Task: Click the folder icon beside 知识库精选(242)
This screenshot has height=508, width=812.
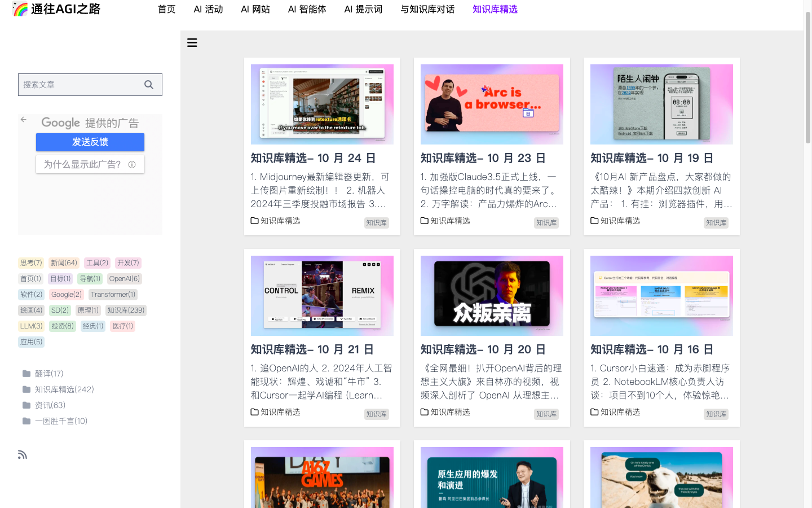Action: (27, 389)
